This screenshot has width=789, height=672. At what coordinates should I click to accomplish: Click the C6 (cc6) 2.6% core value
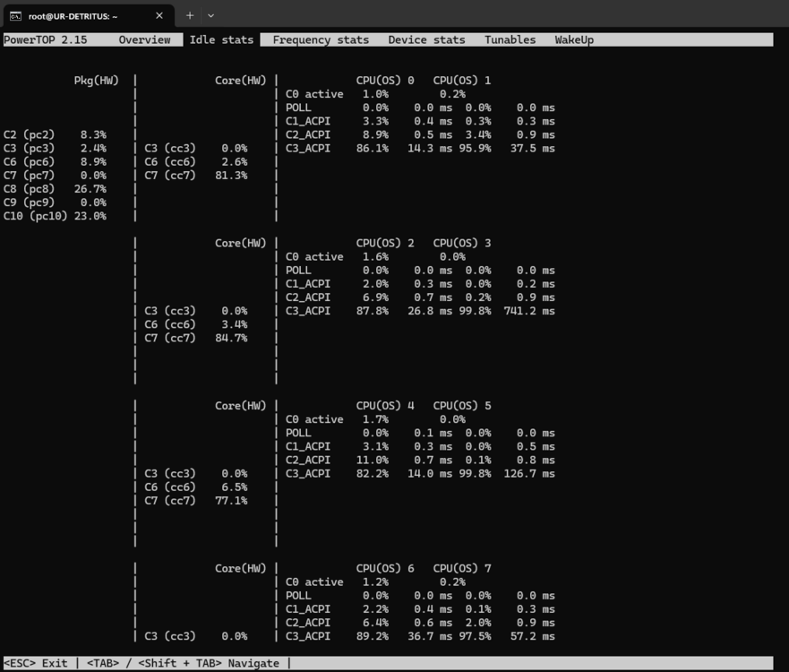tap(234, 162)
